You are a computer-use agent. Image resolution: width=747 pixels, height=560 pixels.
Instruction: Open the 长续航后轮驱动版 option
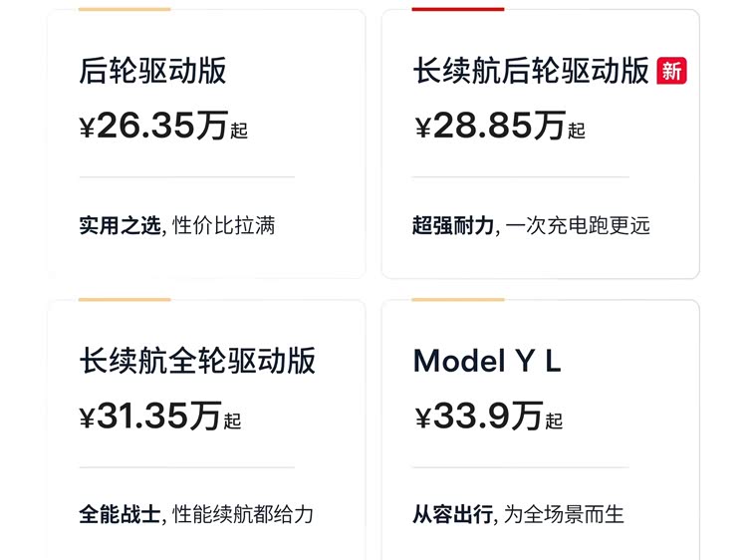tap(531, 71)
